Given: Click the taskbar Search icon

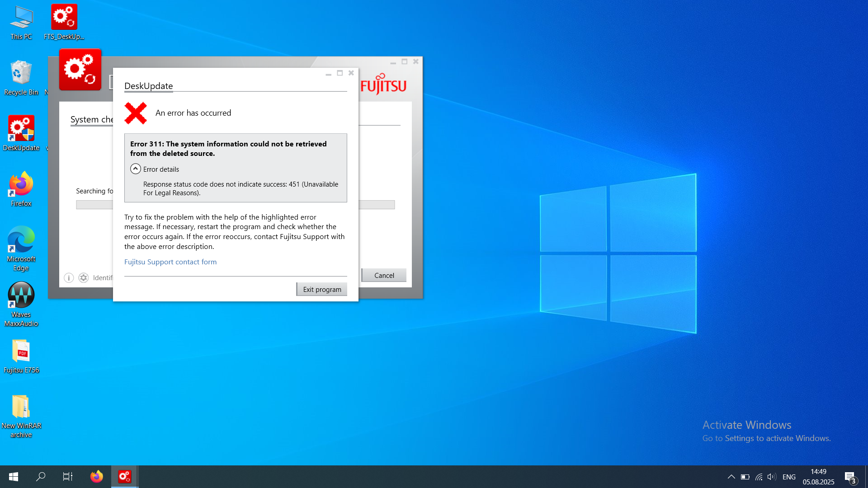Looking at the screenshot, I should pos(41,477).
